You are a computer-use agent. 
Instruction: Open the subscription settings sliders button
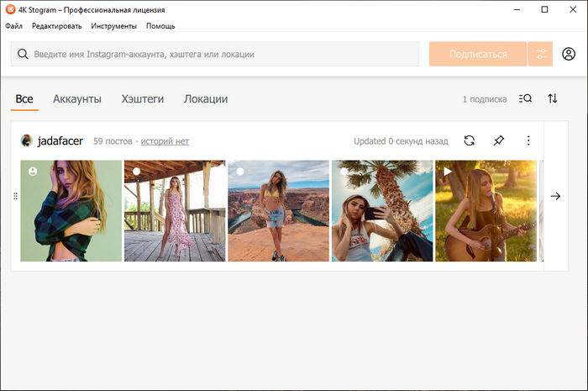[x=540, y=54]
